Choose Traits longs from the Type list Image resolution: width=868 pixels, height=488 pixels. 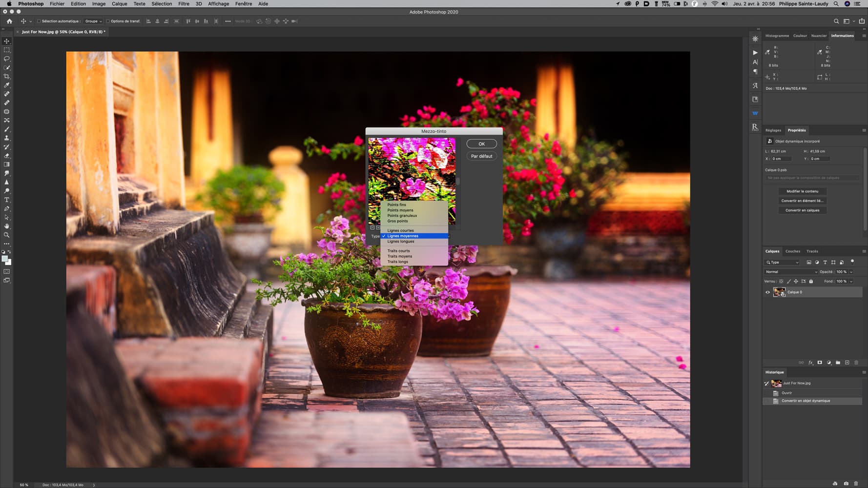[398, 262]
